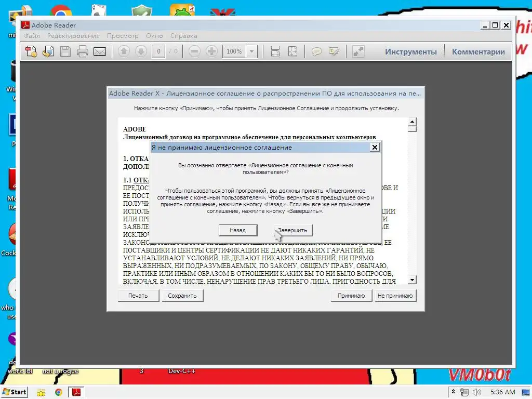Click the Save floppy disk icon
This screenshot has height=399, width=532.
tap(65, 51)
